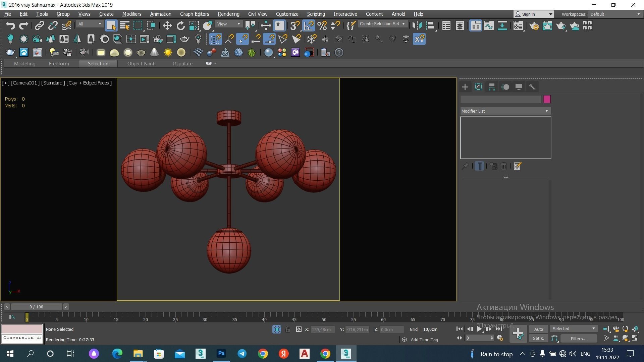Toggle Selection Lock padlock
The image size is (644, 362).
(288, 329)
